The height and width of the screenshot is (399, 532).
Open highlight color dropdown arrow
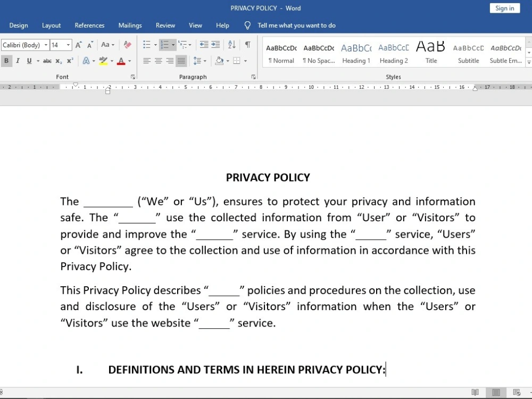click(112, 61)
